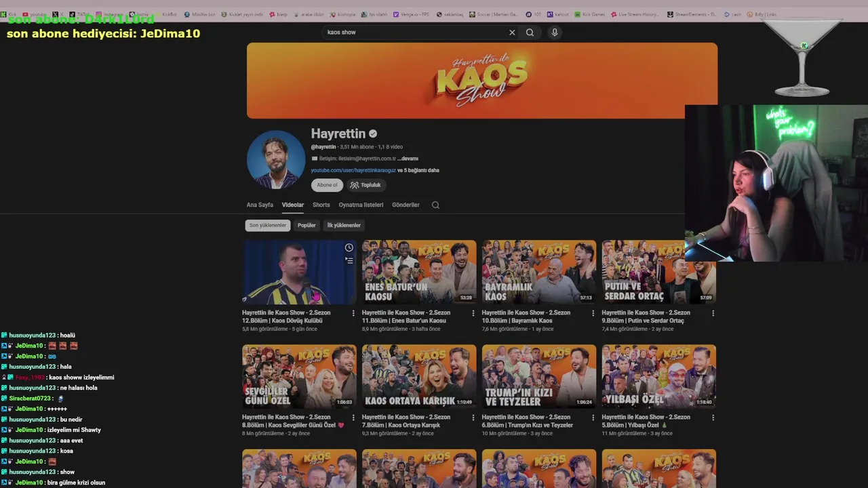Screen dimensions: 868x488
Task: Open options menu for Yılbaşı Özel video
Action: click(x=713, y=418)
